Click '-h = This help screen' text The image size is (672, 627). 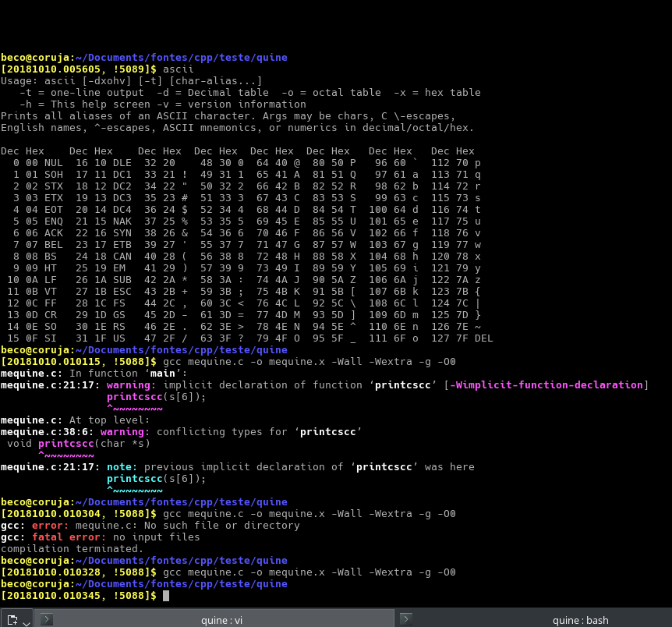click(x=85, y=104)
